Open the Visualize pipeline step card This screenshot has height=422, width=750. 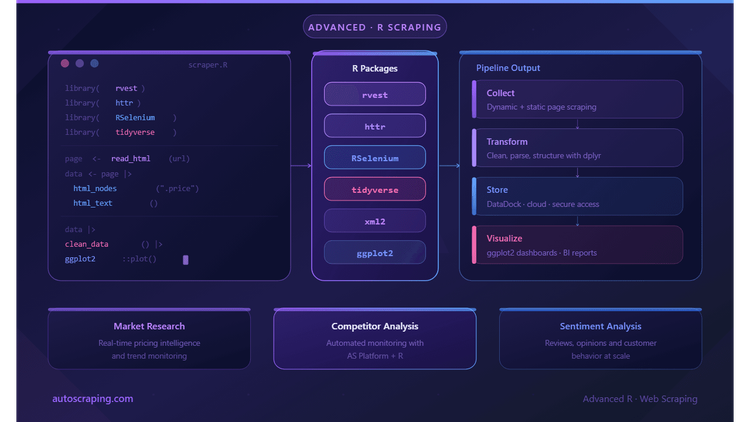577,245
